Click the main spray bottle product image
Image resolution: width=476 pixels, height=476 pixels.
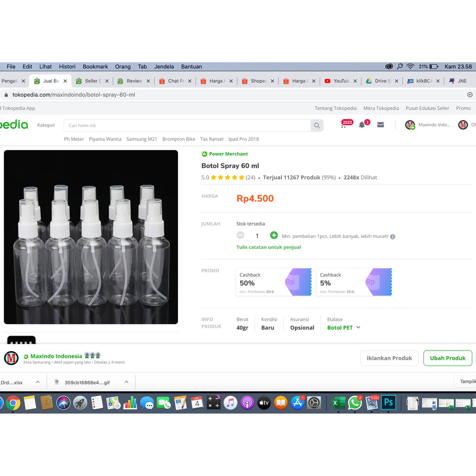pyautogui.click(x=91, y=237)
